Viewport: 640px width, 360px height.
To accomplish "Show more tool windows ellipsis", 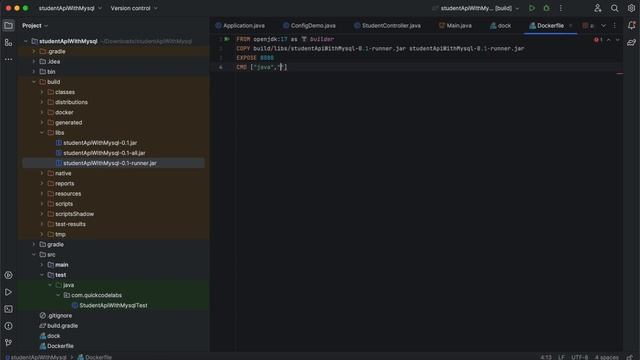I will tap(8, 59).
